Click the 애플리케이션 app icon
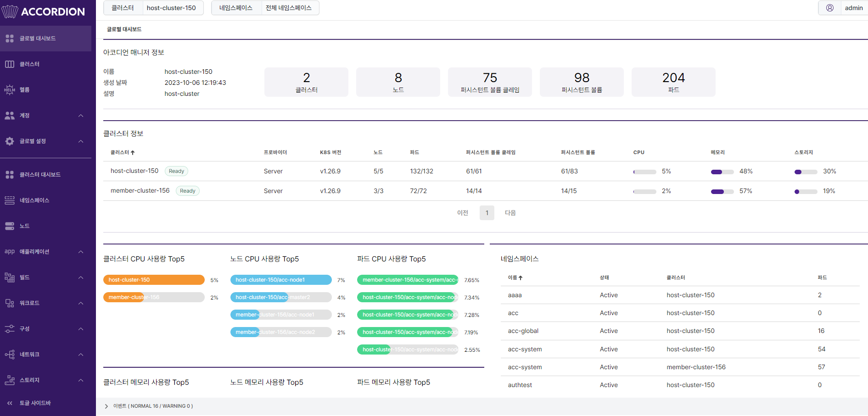Screen dimensions: 868x416 point(10,252)
